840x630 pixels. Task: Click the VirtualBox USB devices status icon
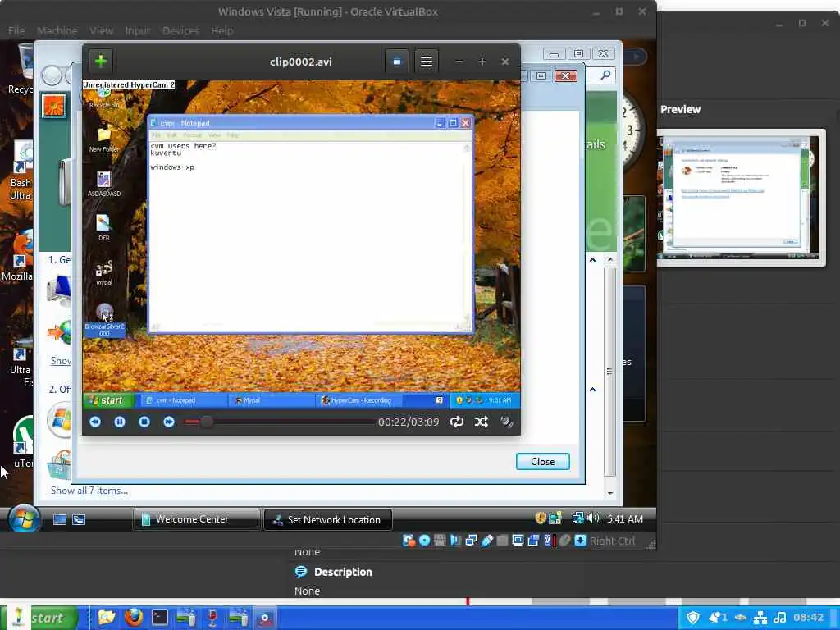pyautogui.click(x=486, y=541)
